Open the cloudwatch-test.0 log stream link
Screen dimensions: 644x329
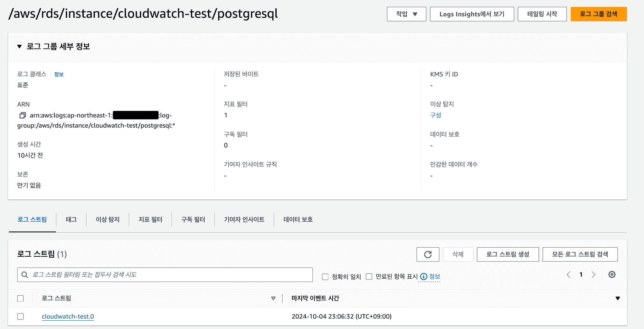68,316
